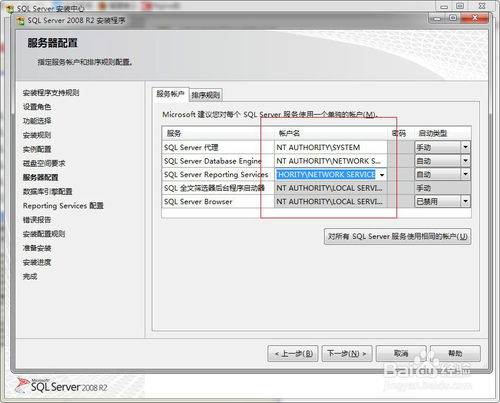Proceed with 下一步(N) button
Viewport: 500px width, 403px height.
(347, 353)
